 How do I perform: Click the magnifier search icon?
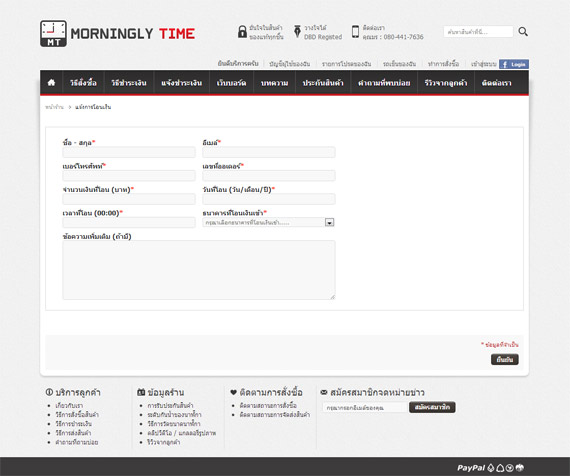point(523,32)
